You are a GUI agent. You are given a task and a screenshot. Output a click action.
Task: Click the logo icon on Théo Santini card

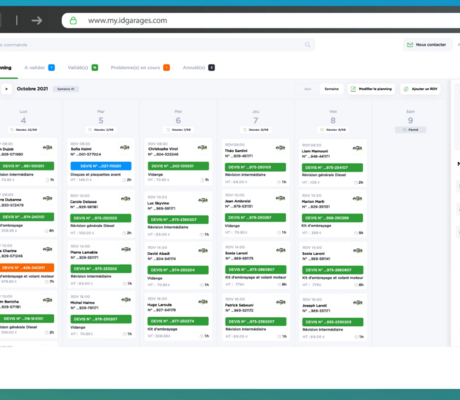click(x=280, y=148)
